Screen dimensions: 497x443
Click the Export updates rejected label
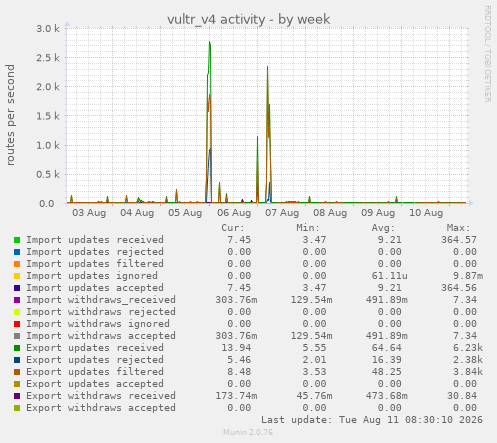click(95, 360)
